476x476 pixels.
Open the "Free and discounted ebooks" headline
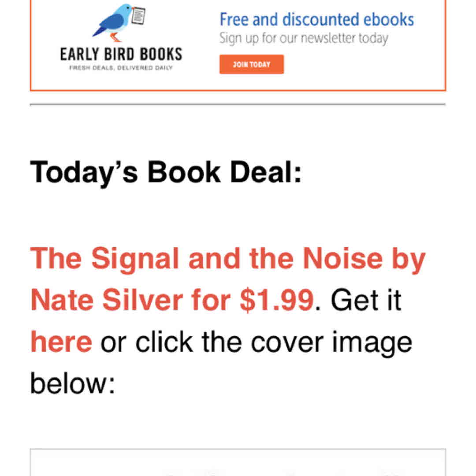tap(317, 19)
